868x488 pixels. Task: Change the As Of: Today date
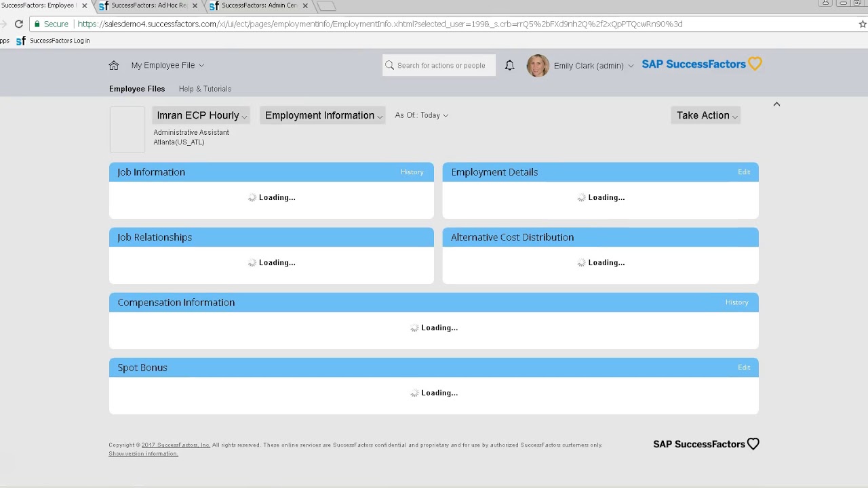(421, 115)
